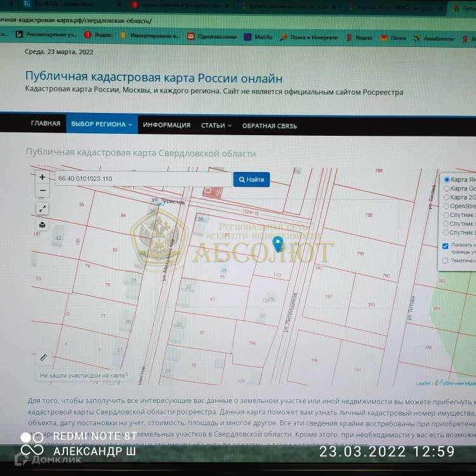476x476 pixels.
Task: Select the OpenStreetMap radio option
Action: pyautogui.click(x=446, y=206)
